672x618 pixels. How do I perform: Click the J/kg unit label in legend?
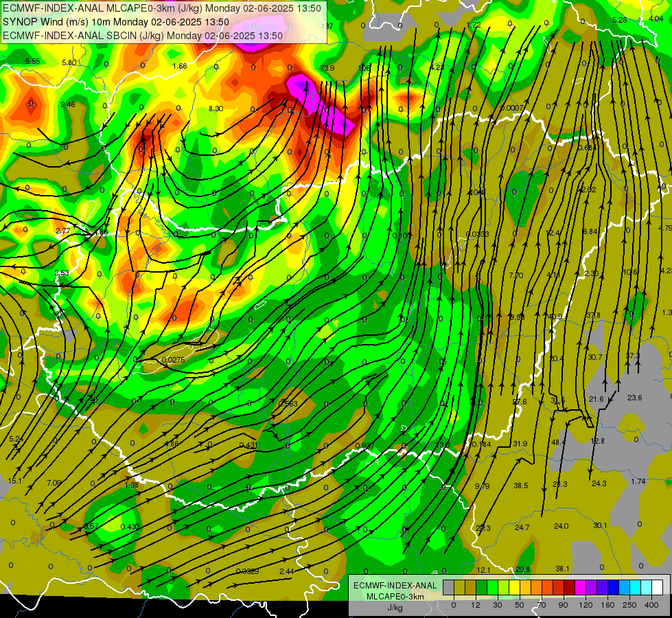(x=395, y=608)
